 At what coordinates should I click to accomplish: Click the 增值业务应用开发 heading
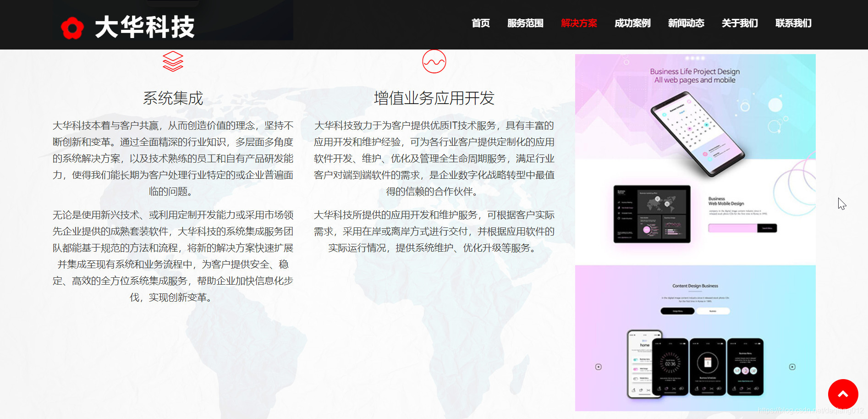(x=434, y=98)
